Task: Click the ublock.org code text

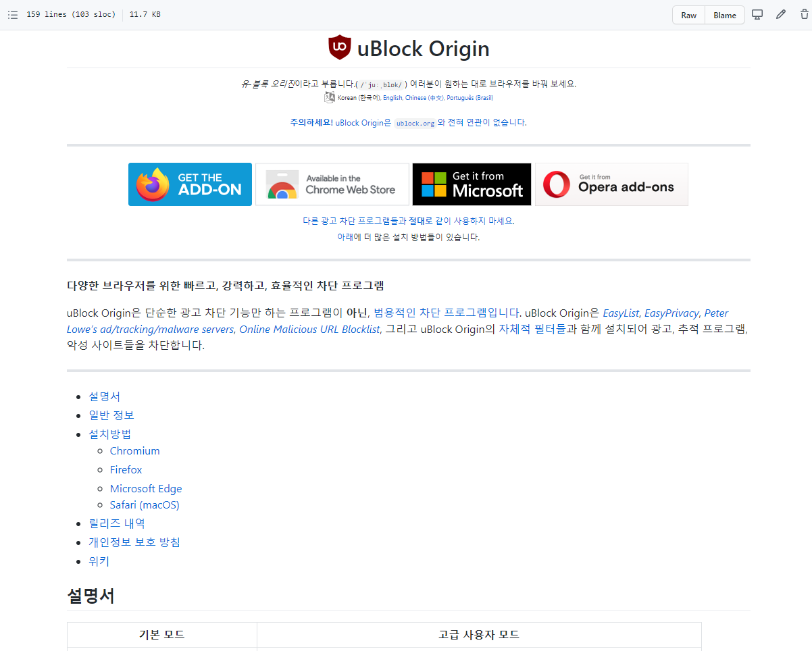Action: coord(415,123)
